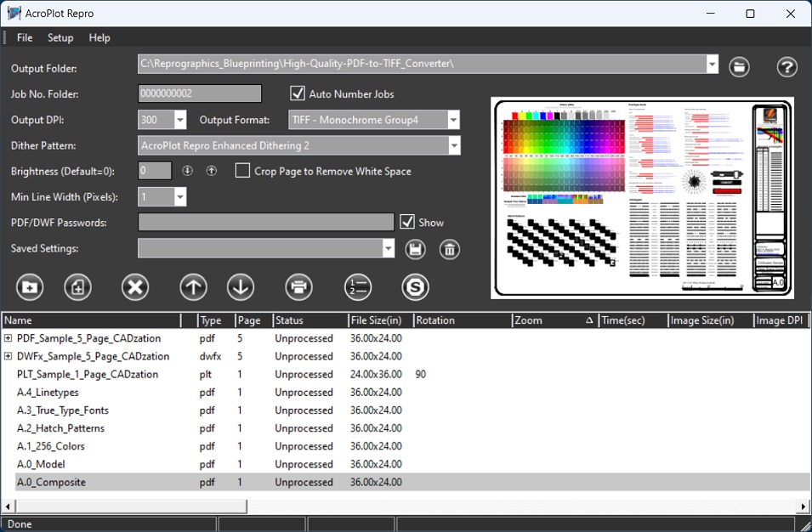
Task: Open the Setup menu
Action: coord(60,37)
